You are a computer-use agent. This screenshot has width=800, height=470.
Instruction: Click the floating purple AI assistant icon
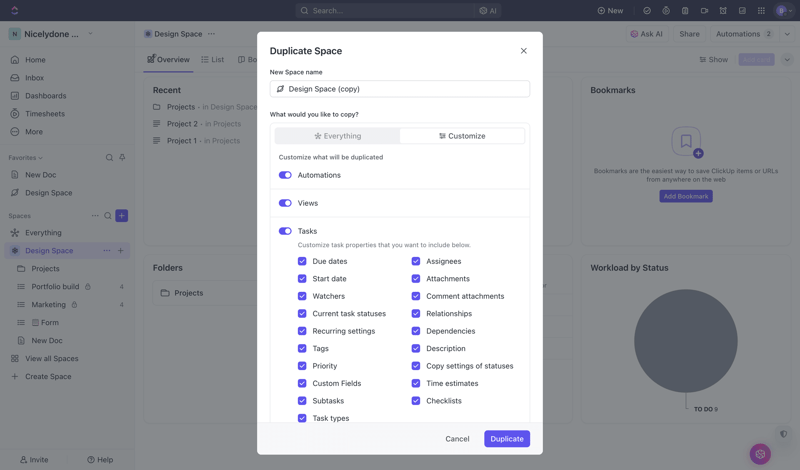760,454
